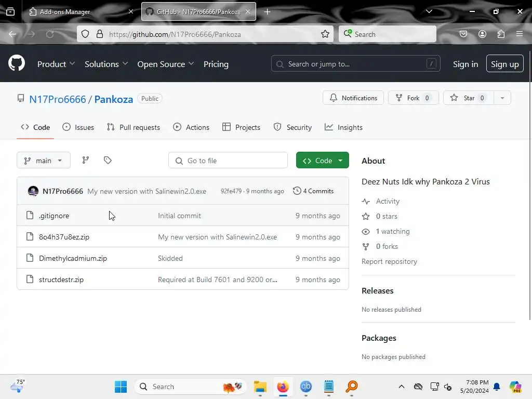Screen dimensions: 532x399
Task: Open the 4 Commits history link
Action: coord(313,191)
